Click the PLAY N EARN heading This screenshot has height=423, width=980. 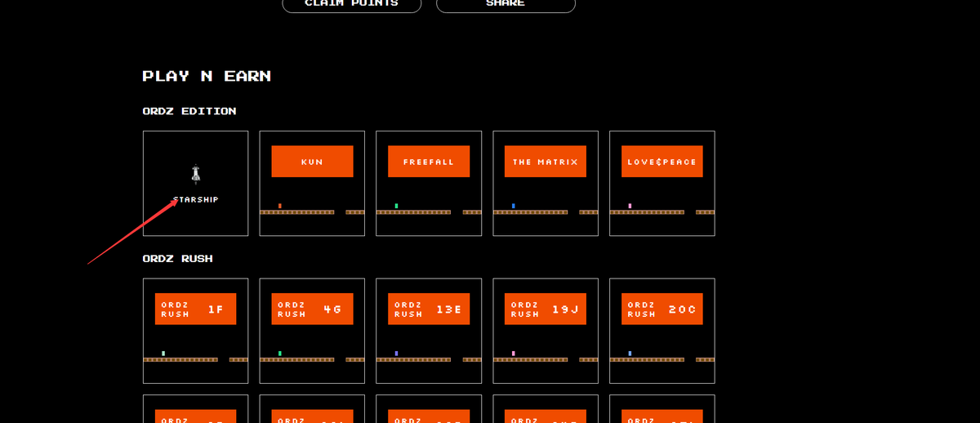tap(207, 76)
